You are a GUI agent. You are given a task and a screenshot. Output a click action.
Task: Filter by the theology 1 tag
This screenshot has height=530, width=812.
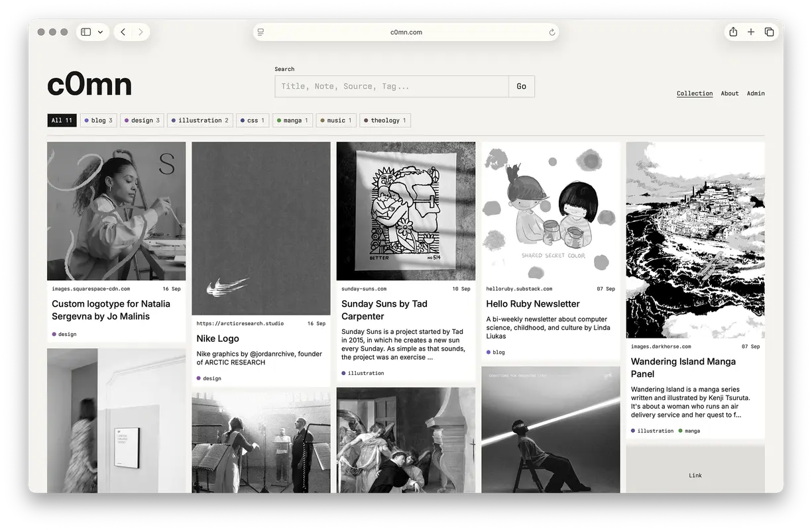pos(385,121)
